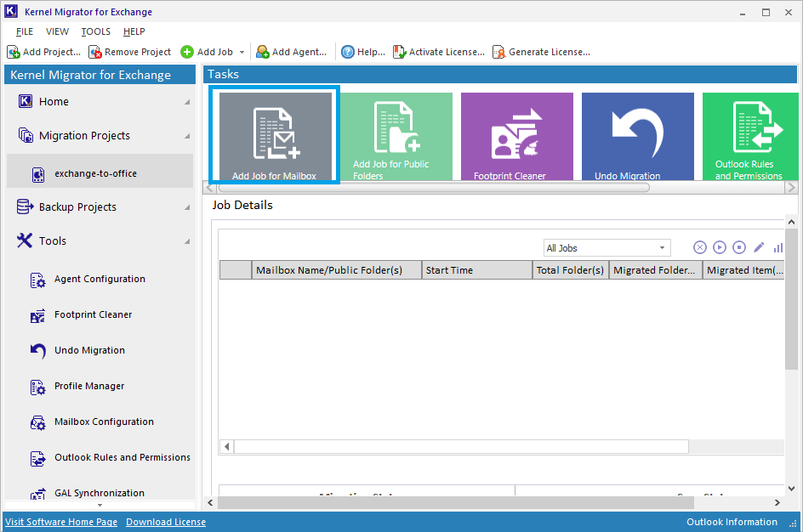Open Profile Manager tool
This screenshot has height=532, width=803.
pyautogui.click(x=89, y=386)
